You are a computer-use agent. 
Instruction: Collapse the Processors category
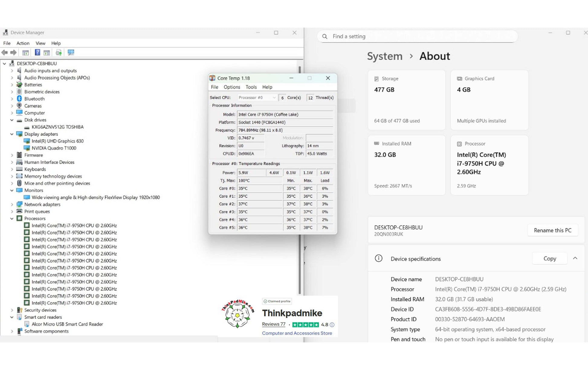(x=12, y=218)
